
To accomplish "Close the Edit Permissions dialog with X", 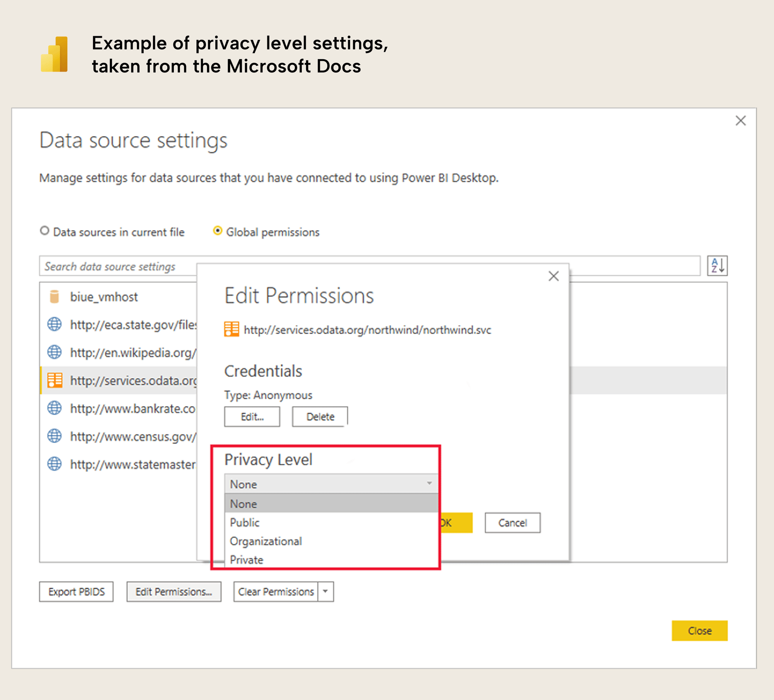I will click(554, 276).
